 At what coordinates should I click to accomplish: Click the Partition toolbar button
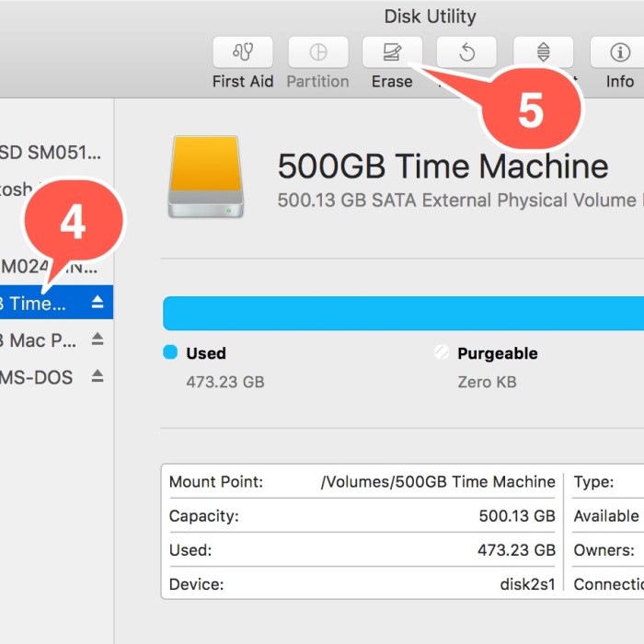tap(318, 52)
